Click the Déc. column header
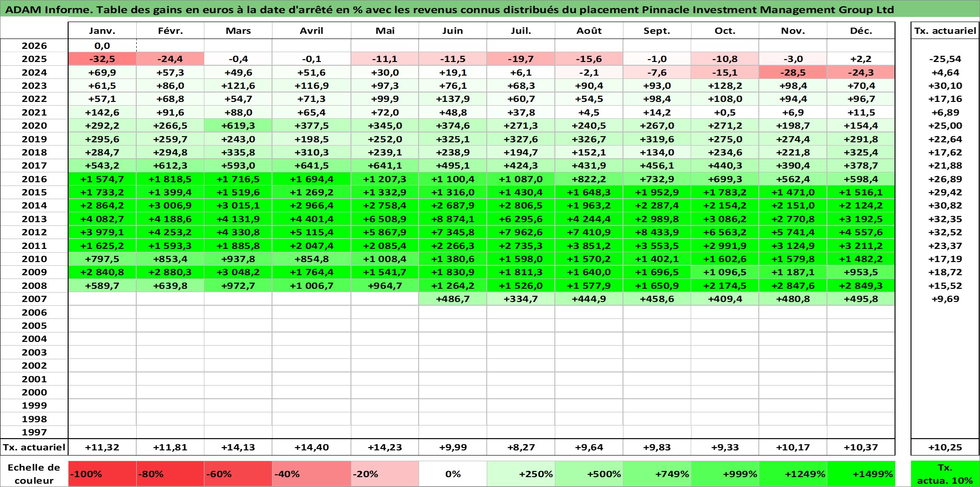 coord(861,31)
